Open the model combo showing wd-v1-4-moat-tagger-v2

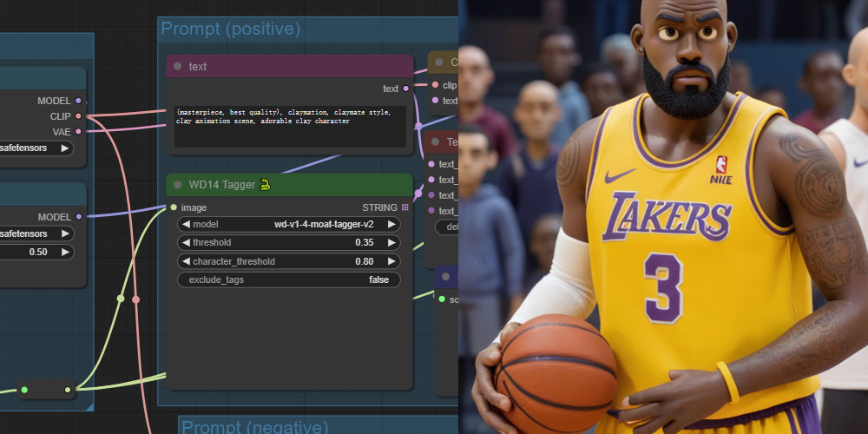click(289, 224)
